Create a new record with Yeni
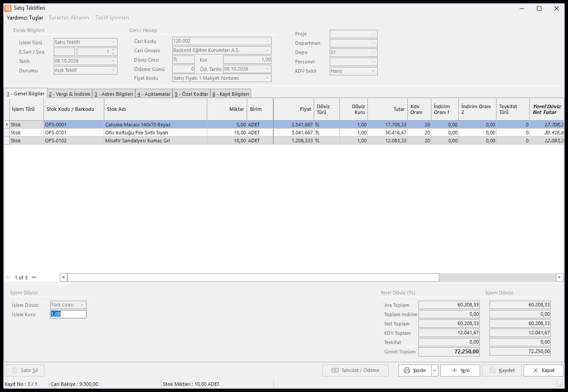This screenshot has width=568, height=392. point(460,370)
